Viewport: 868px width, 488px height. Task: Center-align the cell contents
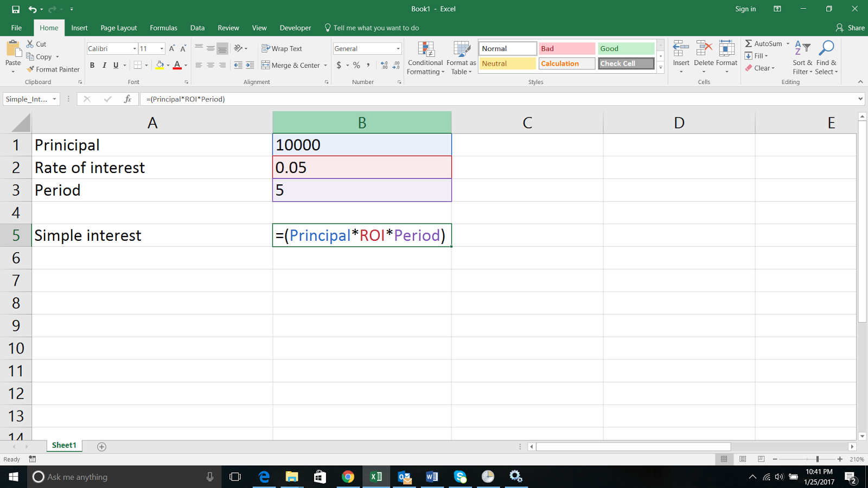coord(210,65)
